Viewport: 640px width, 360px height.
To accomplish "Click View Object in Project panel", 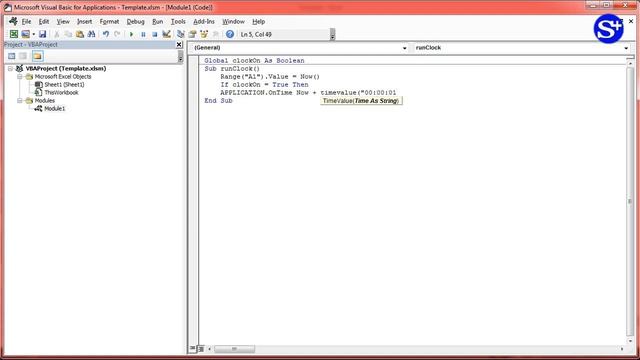I will pos(23,56).
